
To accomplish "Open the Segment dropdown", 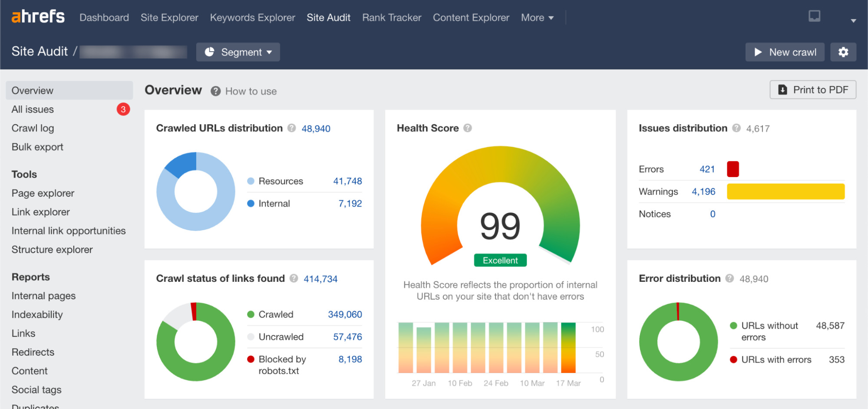I will pyautogui.click(x=238, y=52).
